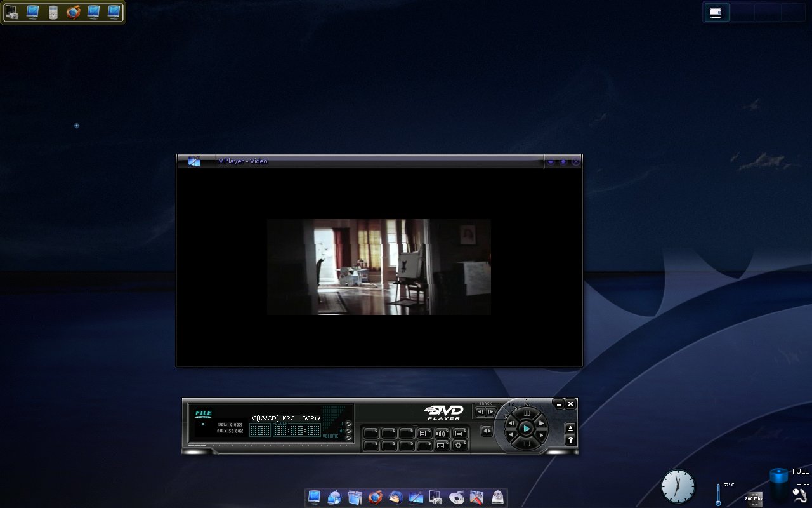Click the double-arrow button beside control pad
Image resolution: width=812 pixels, height=508 pixels.
coord(487,431)
